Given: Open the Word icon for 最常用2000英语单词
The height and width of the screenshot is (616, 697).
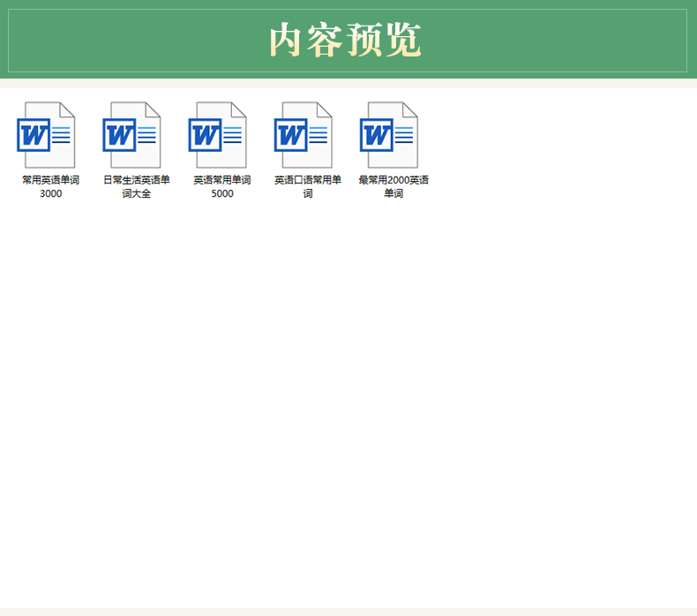Looking at the screenshot, I should [389, 135].
